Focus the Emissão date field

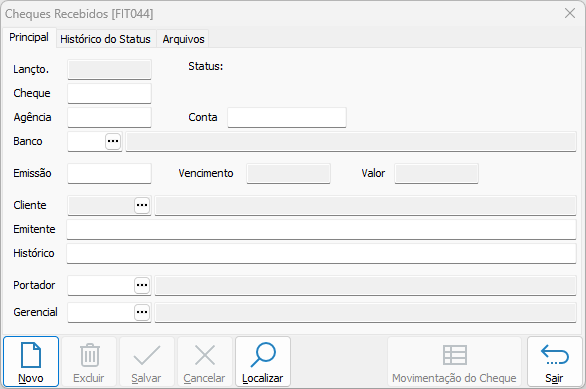(110, 173)
